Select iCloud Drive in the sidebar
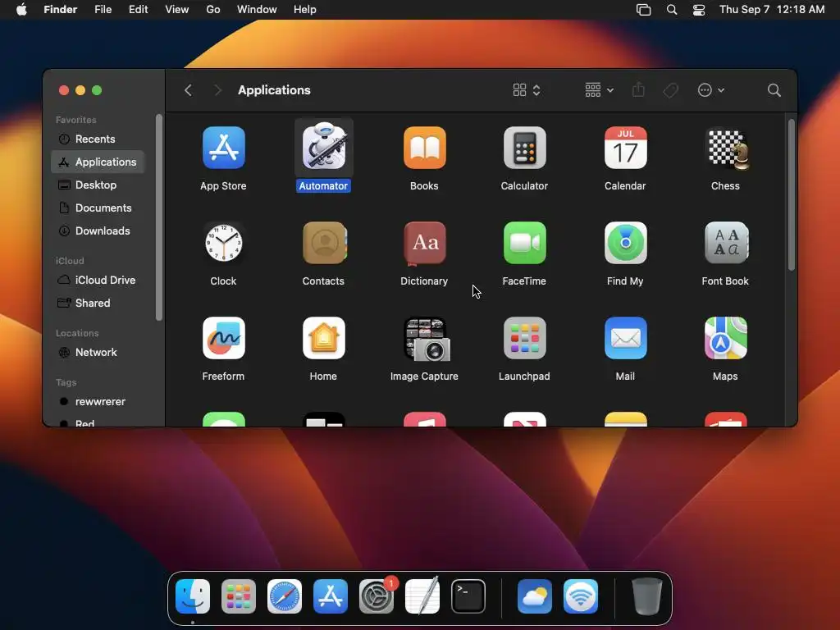The height and width of the screenshot is (630, 840). (x=98, y=281)
